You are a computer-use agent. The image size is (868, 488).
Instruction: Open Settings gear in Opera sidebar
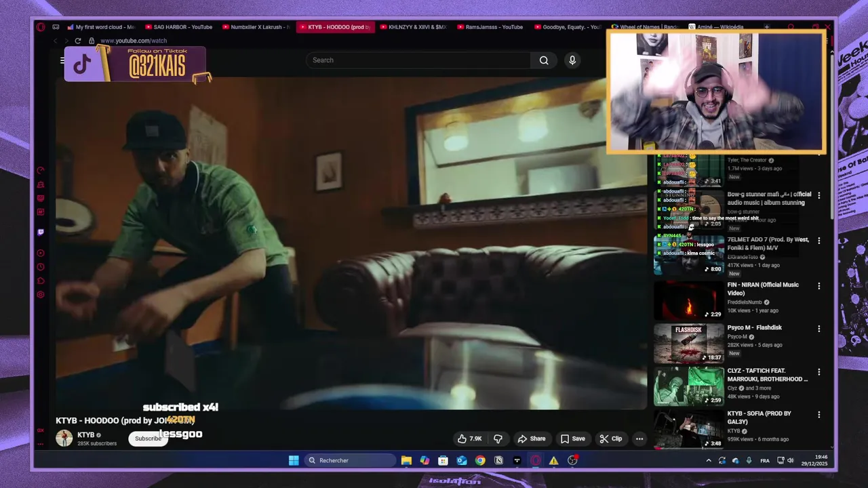click(x=41, y=295)
